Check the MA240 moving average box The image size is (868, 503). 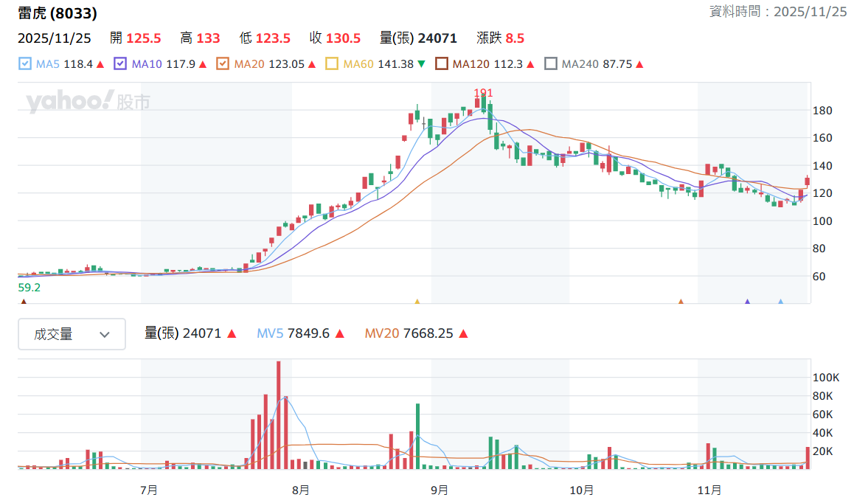click(550, 63)
